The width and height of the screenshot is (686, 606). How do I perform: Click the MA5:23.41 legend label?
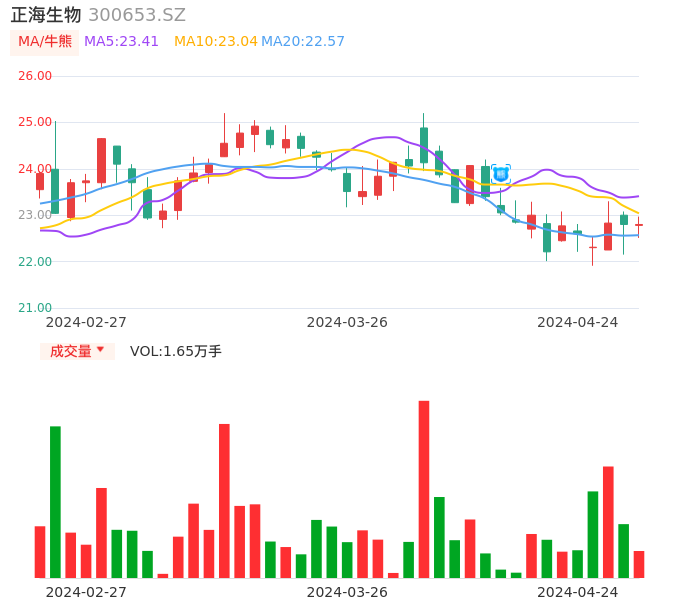pos(121,42)
